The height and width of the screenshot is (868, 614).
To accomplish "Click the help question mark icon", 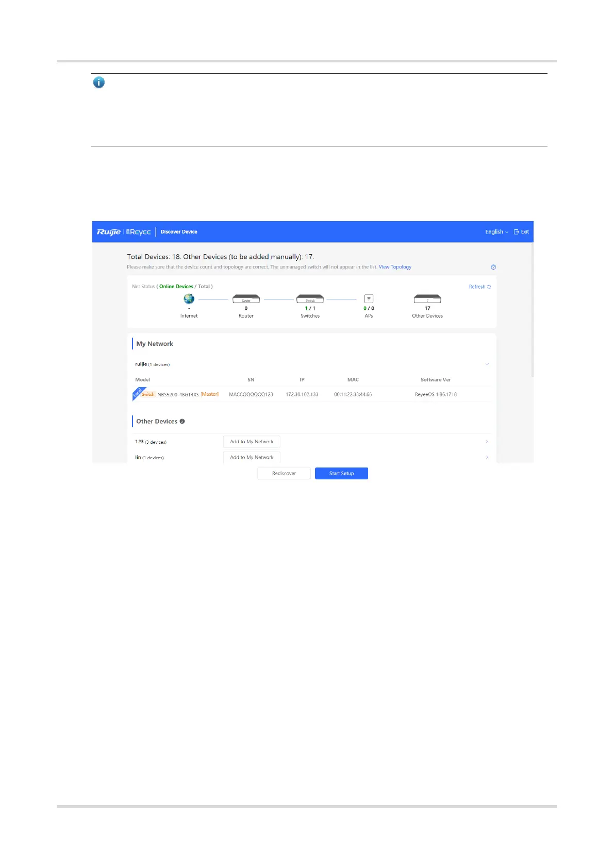I will point(493,267).
